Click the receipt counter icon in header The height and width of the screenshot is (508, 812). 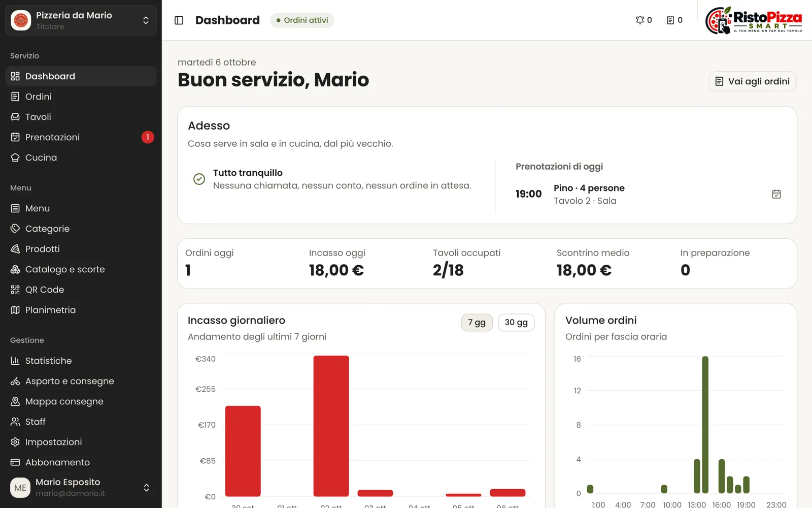[x=670, y=20]
